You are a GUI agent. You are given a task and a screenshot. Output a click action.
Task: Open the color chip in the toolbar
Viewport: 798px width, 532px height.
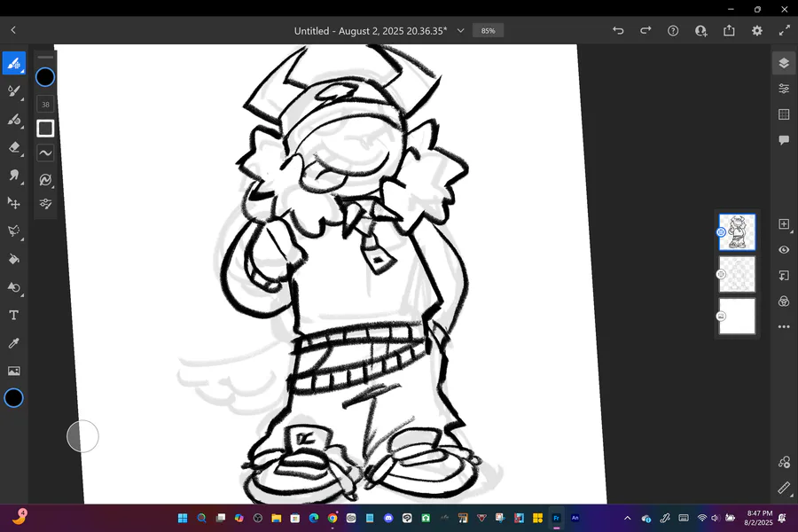tap(13, 398)
